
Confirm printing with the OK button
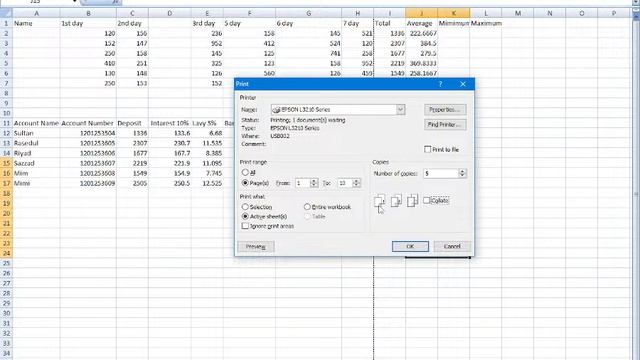point(410,247)
